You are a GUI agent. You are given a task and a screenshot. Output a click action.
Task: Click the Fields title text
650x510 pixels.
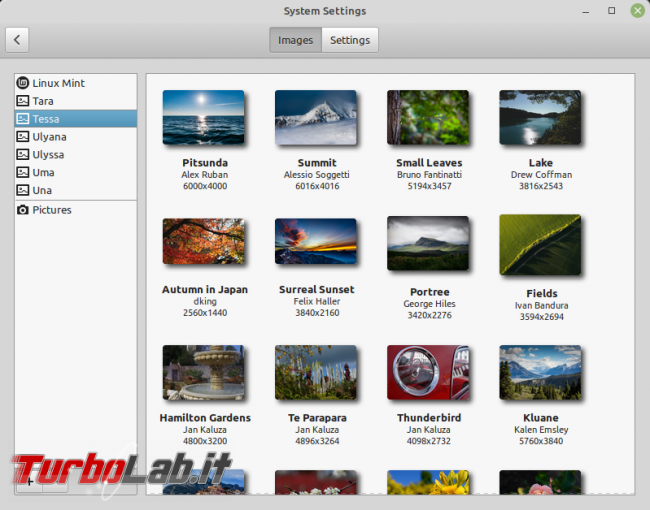[x=542, y=294]
